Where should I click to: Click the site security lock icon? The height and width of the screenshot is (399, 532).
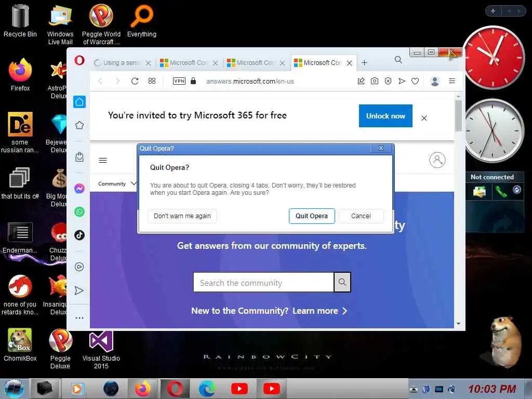193,81
